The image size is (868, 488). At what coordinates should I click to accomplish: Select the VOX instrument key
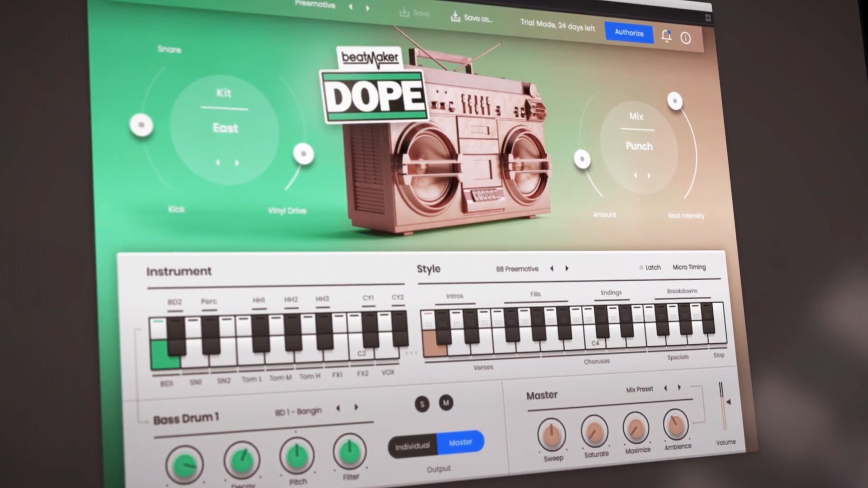[x=387, y=352]
